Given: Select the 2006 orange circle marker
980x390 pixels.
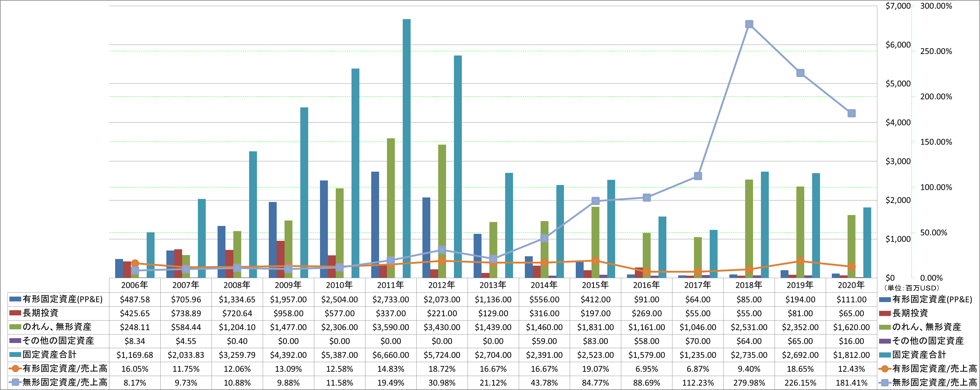Looking at the screenshot, I should [x=135, y=263].
